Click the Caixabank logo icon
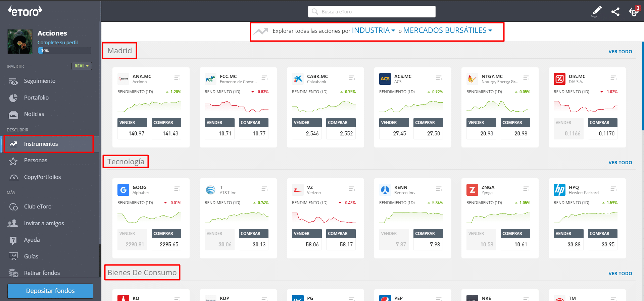644x301 pixels. (x=298, y=79)
